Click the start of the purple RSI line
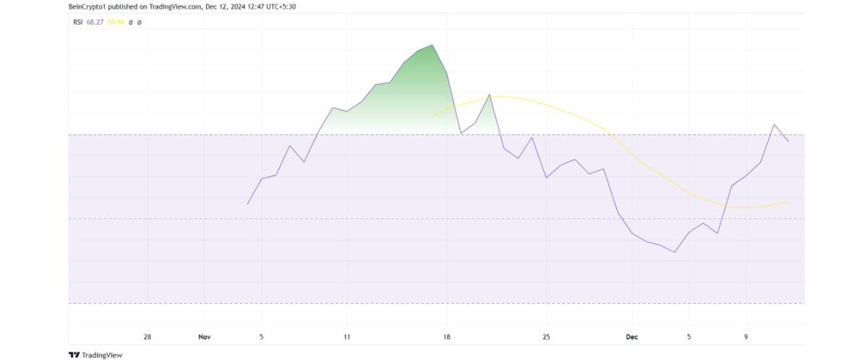 [x=248, y=204]
